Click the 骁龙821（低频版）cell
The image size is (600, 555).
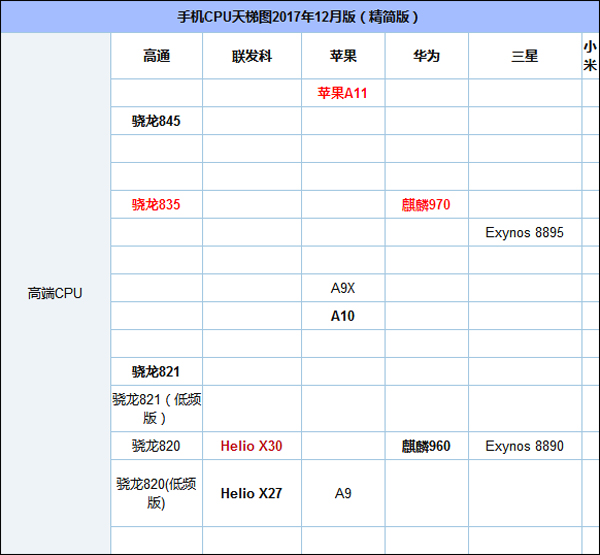157,408
